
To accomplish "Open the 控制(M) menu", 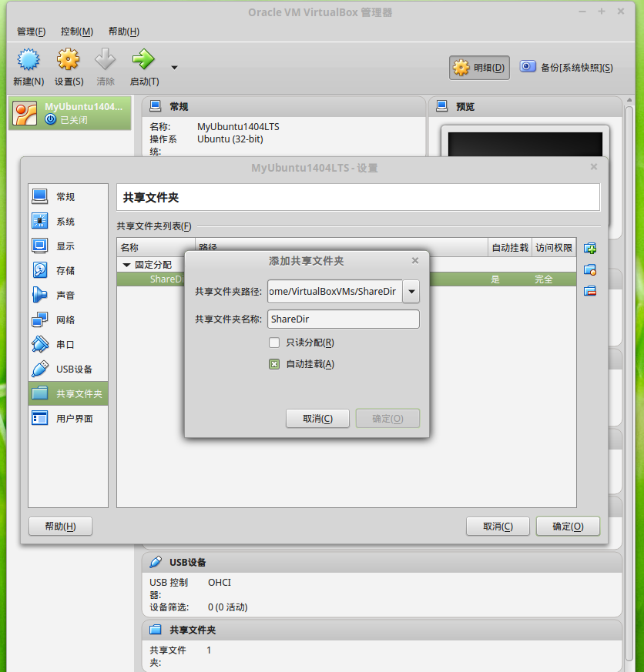I will tap(77, 32).
